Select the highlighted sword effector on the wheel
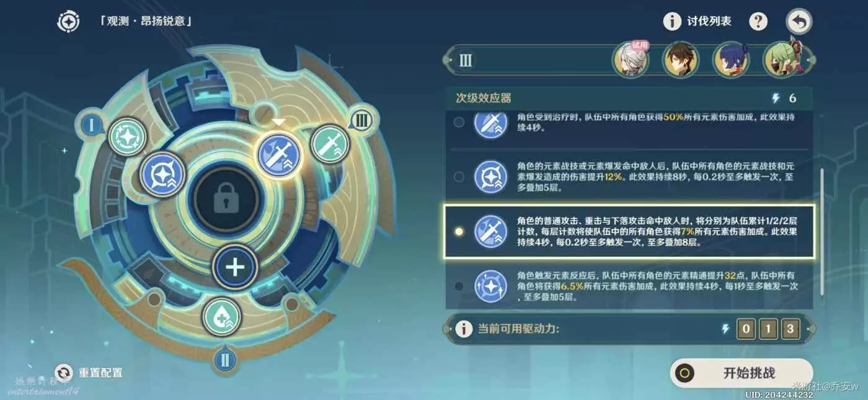This screenshot has height=400, width=868. (x=278, y=154)
